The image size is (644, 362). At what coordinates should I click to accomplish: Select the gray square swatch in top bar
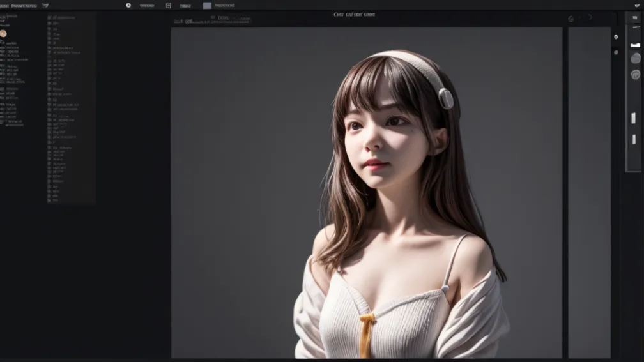(207, 5)
